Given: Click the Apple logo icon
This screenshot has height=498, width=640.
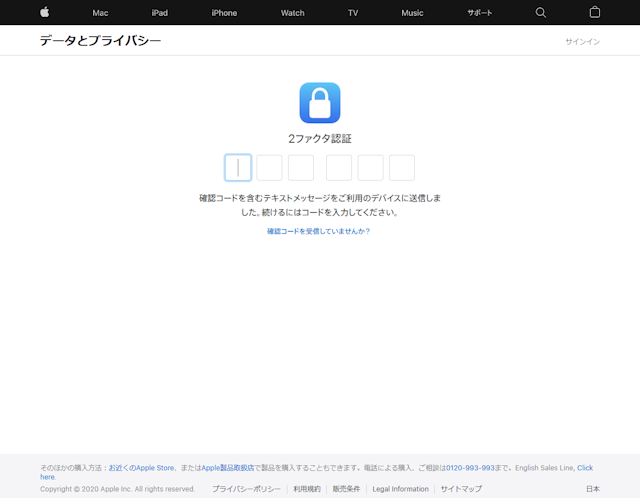Looking at the screenshot, I should (44, 13).
